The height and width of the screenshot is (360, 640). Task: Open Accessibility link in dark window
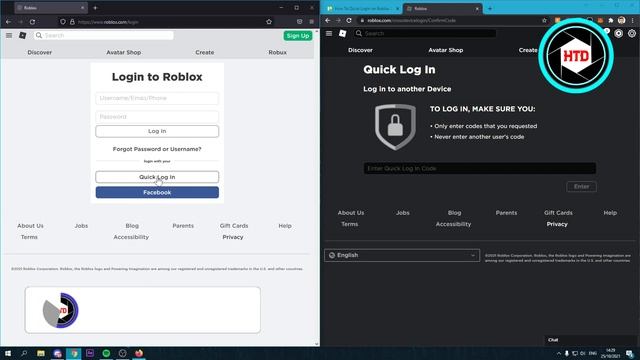tap(453, 224)
